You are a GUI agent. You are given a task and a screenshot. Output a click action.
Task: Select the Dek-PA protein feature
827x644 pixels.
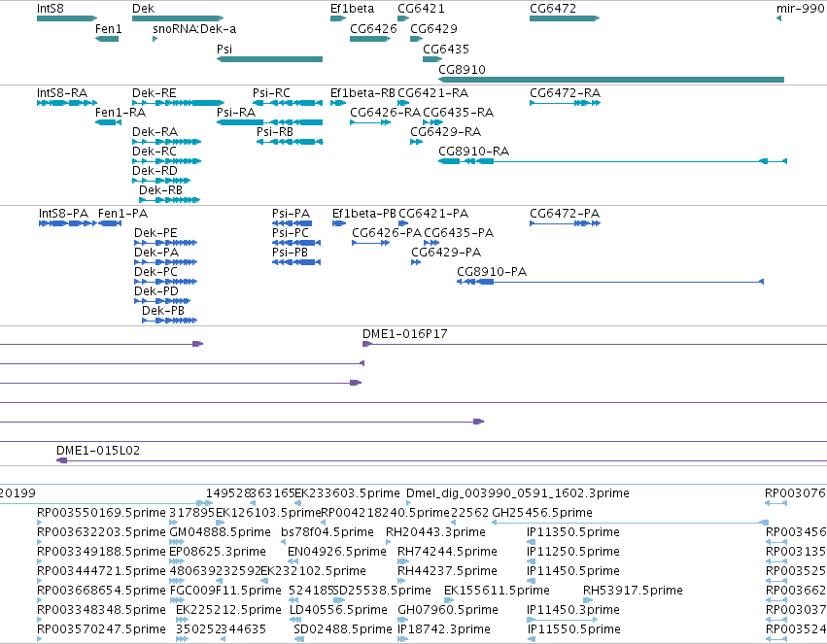point(165,262)
